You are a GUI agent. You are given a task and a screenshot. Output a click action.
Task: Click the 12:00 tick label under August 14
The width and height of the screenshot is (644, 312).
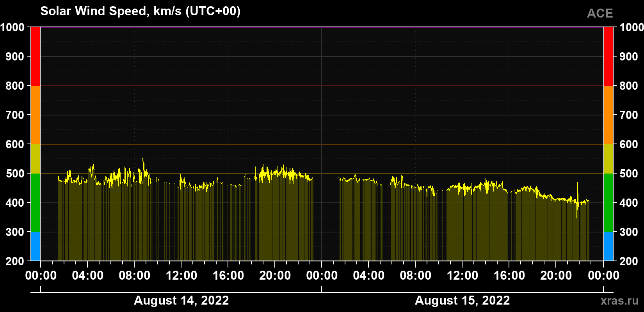pos(181,276)
